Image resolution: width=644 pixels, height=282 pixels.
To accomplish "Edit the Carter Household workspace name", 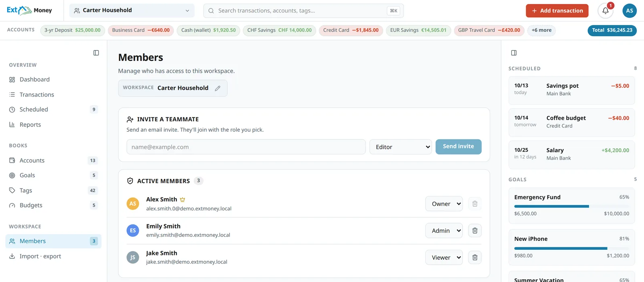I will point(218,88).
